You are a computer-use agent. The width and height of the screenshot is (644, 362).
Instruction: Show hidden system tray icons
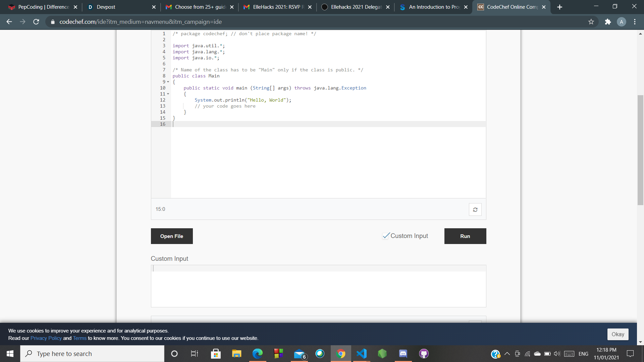pyautogui.click(x=507, y=354)
